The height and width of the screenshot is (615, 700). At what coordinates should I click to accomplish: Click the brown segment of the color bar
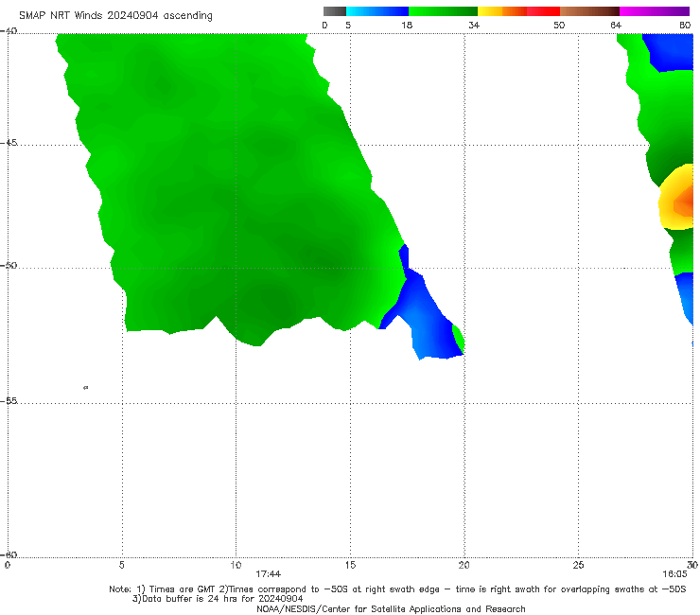point(589,11)
